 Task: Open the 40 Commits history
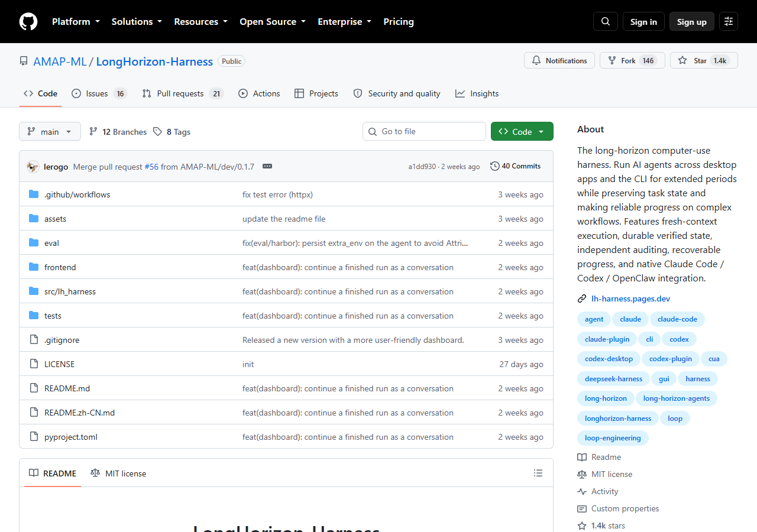point(515,166)
